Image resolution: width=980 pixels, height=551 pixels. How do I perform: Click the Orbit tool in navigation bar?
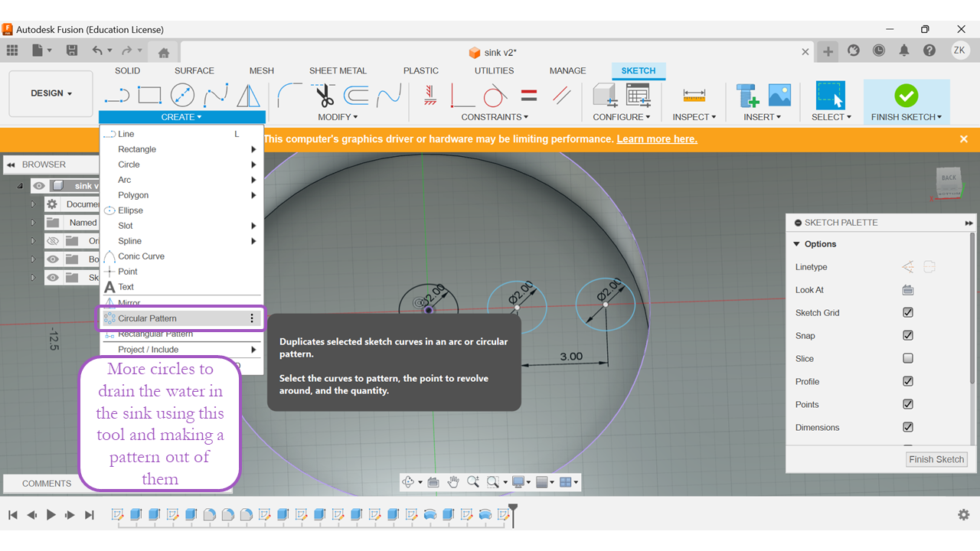click(408, 482)
